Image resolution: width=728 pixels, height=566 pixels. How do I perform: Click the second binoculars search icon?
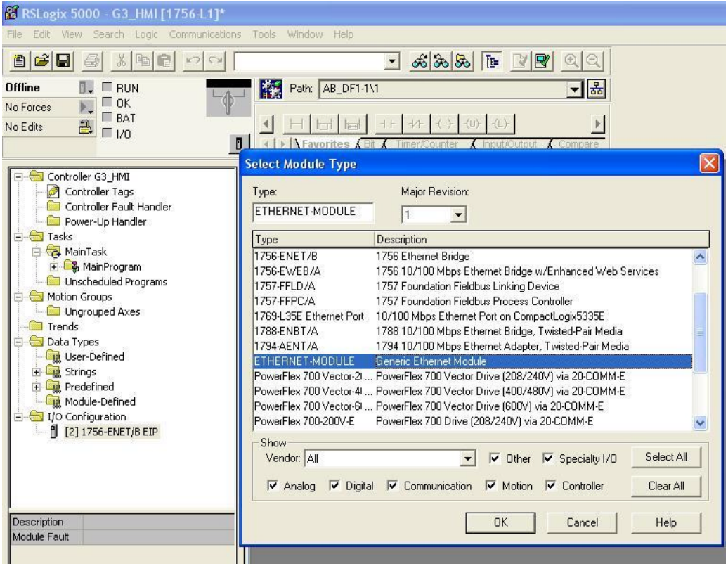click(x=441, y=61)
